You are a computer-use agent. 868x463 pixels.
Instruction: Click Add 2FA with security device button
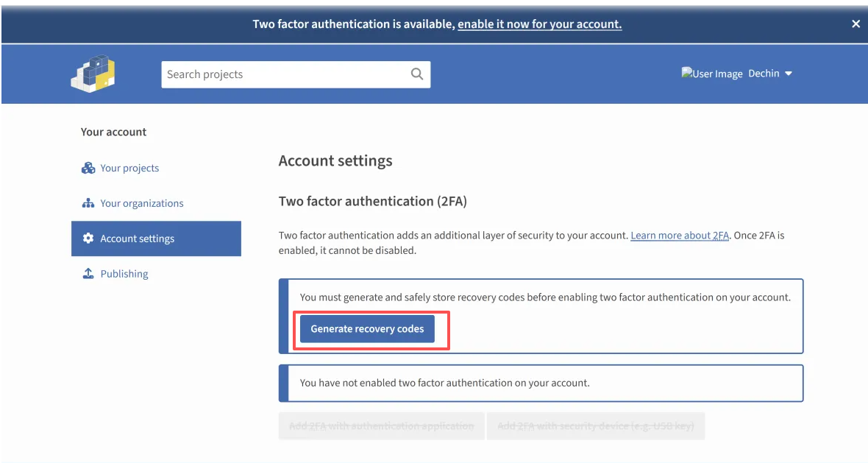coord(596,426)
